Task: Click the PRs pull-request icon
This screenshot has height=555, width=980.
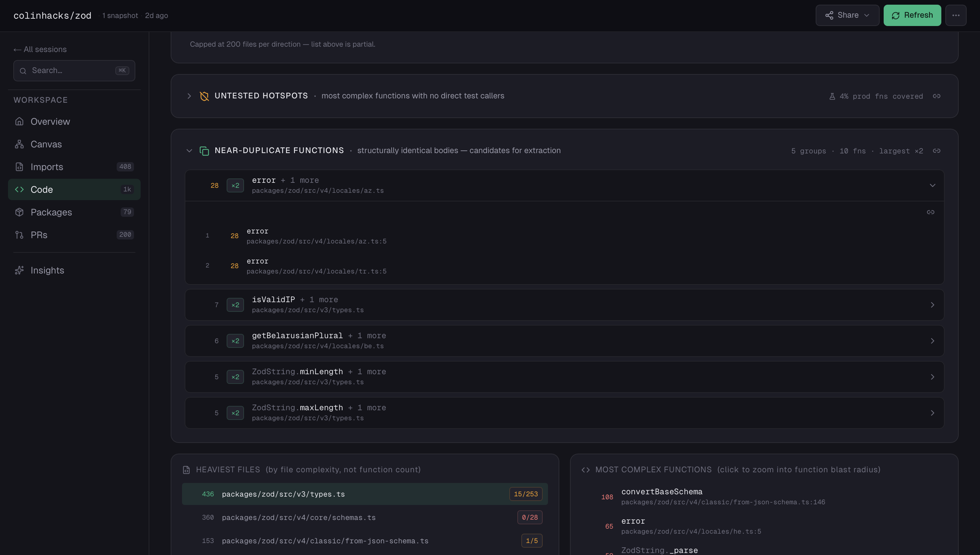Action: [x=19, y=235]
